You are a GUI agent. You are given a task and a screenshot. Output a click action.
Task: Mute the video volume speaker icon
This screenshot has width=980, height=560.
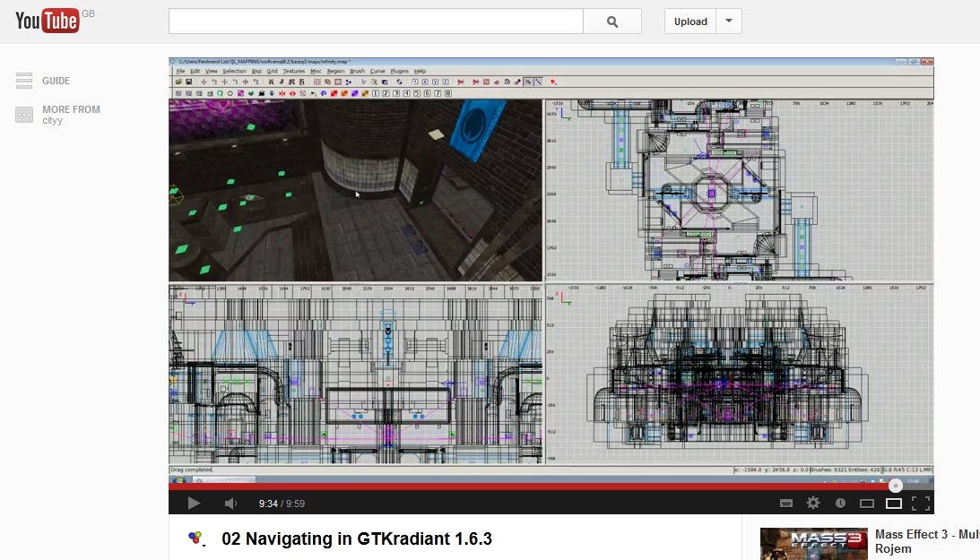[x=230, y=504]
